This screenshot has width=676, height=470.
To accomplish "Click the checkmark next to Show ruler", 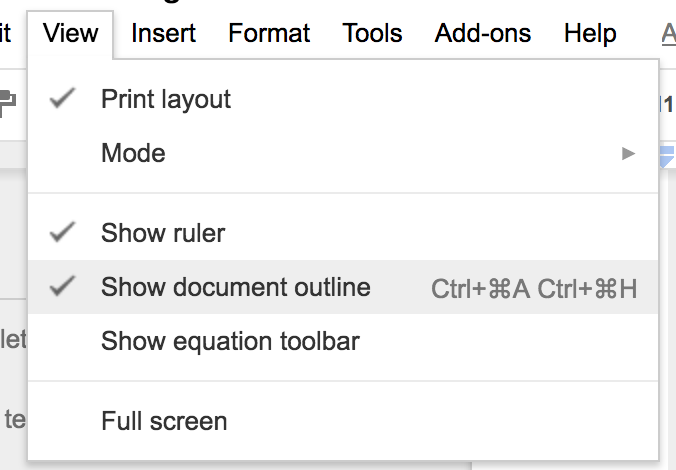I will [x=63, y=233].
